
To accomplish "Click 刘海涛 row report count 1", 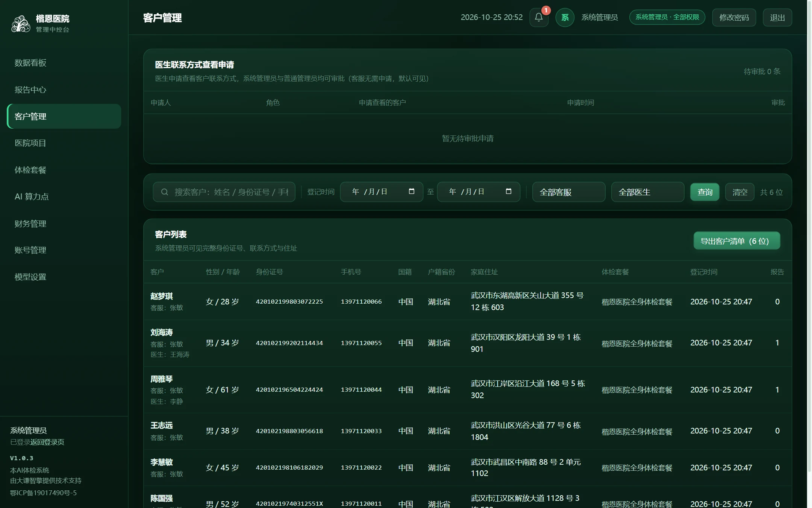I will 777,343.
